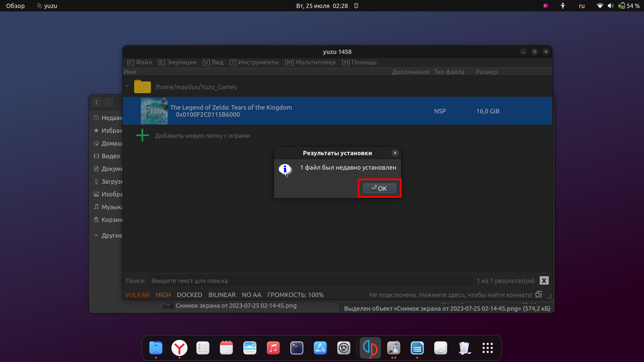The width and height of the screenshot is (644, 362).
Task: Click the green plus add-folder icon
Action: (x=142, y=135)
